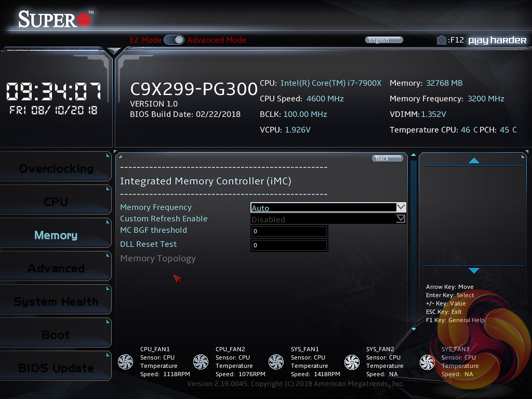Click the ESC Key: Exit hint

pyautogui.click(x=444, y=312)
